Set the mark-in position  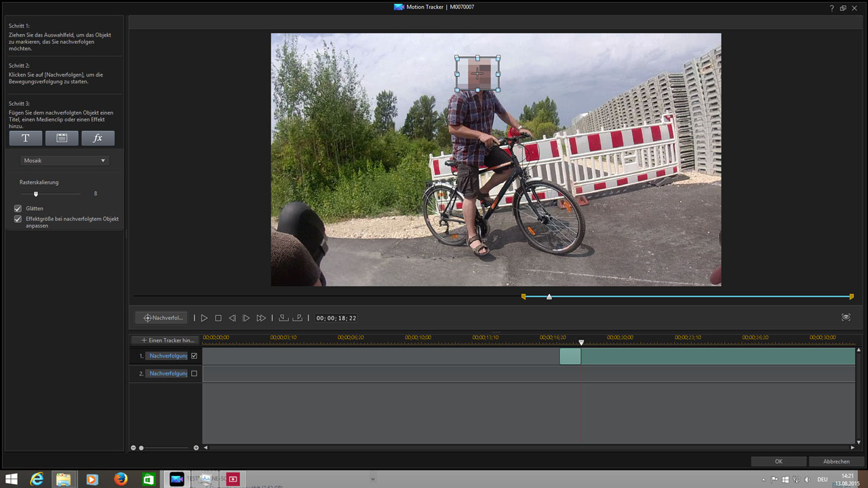(x=283, y=318)
